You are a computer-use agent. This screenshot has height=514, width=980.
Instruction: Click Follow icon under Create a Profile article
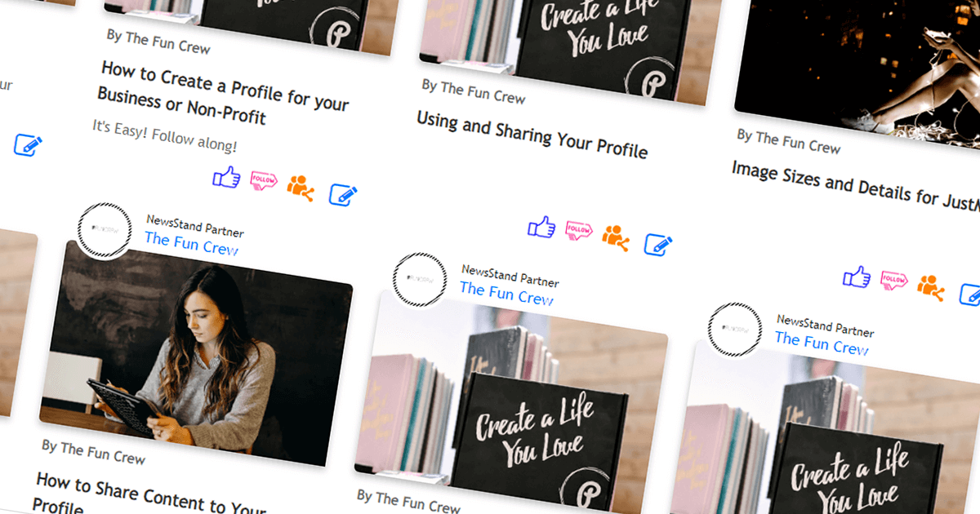(264, 181)
